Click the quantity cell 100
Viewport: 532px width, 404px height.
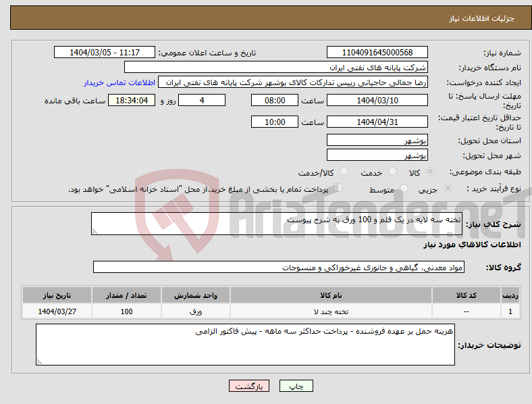126,311
